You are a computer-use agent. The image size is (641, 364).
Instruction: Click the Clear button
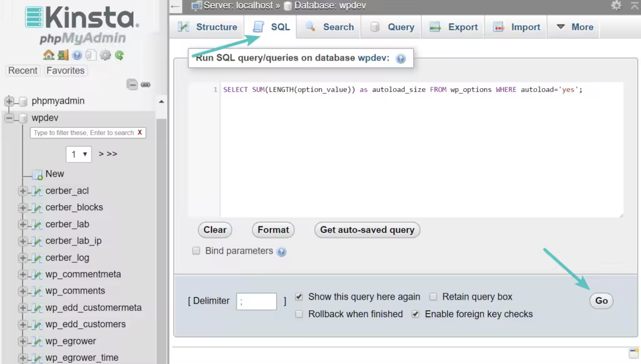(x=215, y=230)
